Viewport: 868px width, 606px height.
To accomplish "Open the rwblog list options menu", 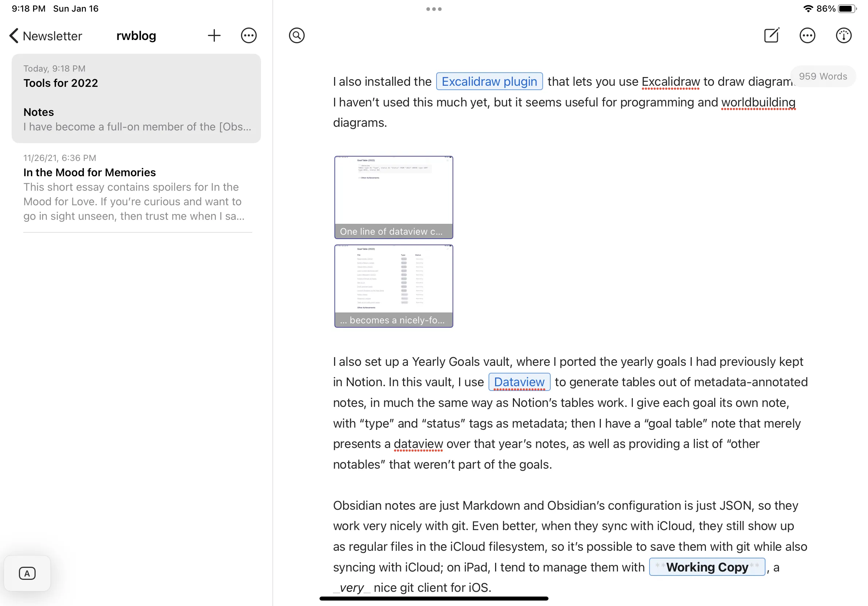I will click(x=248, y=36).
